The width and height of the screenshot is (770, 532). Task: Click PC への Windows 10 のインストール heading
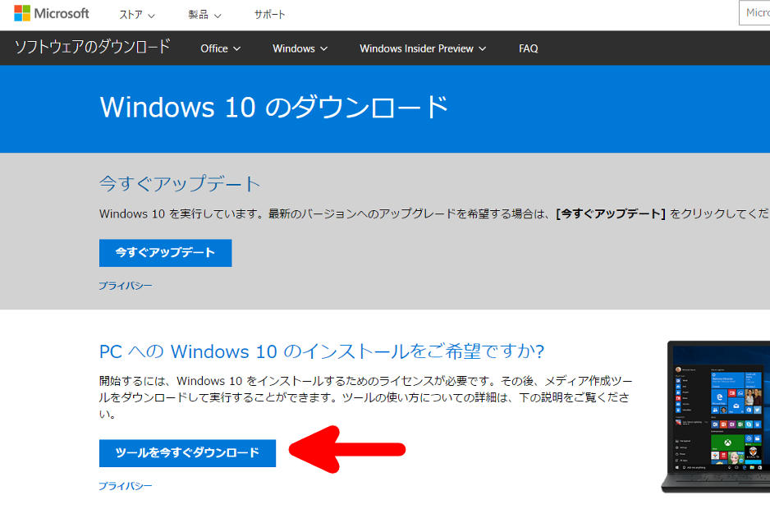[x=322, y=351]
